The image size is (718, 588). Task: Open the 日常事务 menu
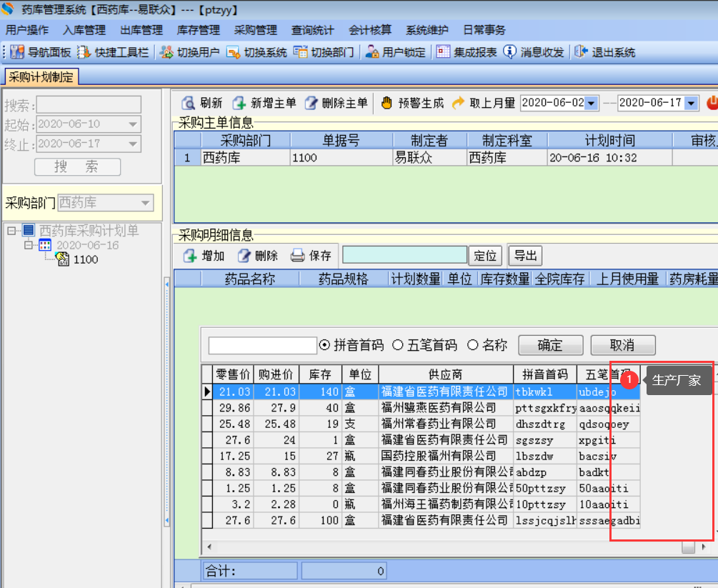click(484, 30)
